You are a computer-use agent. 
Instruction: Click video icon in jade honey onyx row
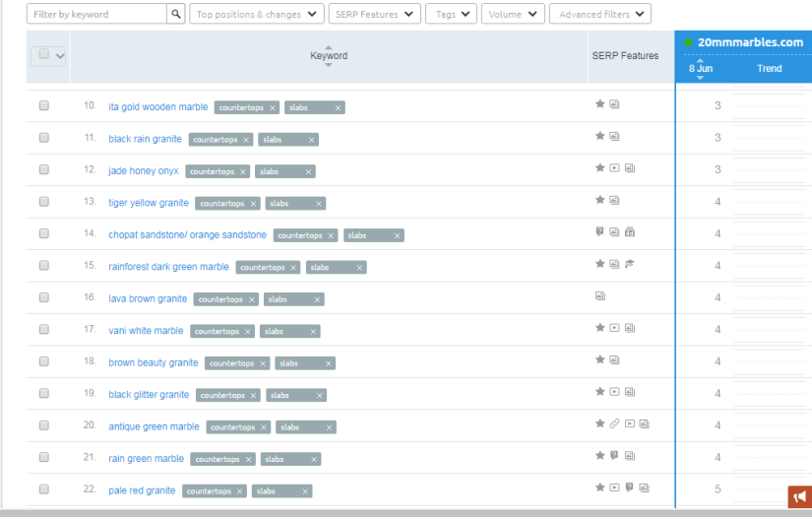pos(614,167)
